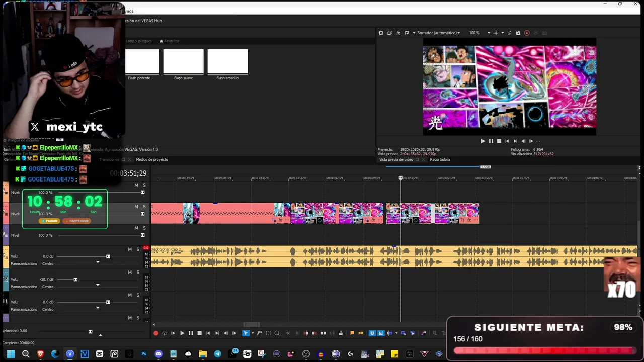The width and height of the screenshot is (644, 362).
Task: Open File Explorer from the taskbar
Action: coord(203,354)
